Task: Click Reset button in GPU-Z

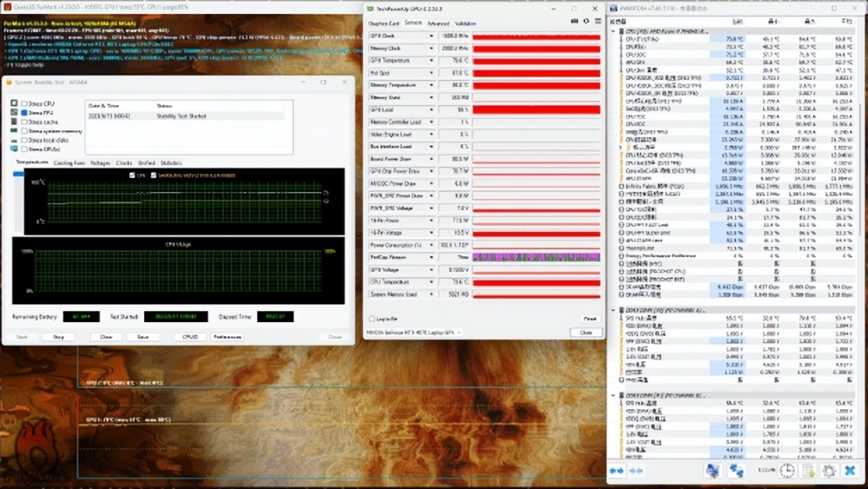Action: click(x=590, y=319)
